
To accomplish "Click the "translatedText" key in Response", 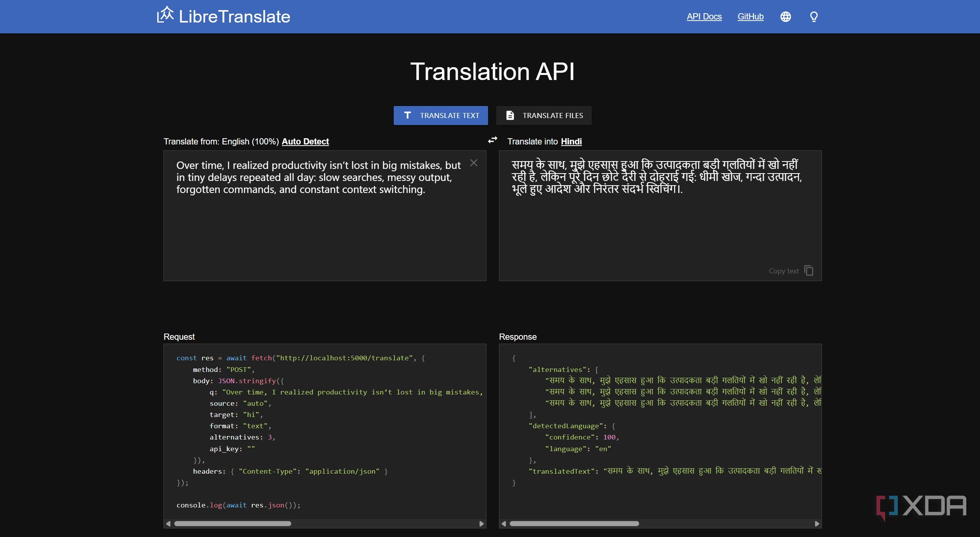I will [561, 471].
